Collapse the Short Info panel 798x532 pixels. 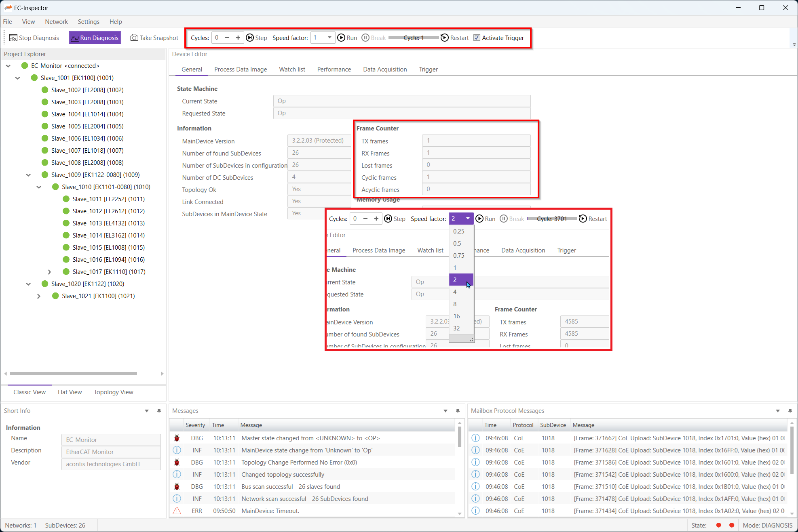[146, 410]
